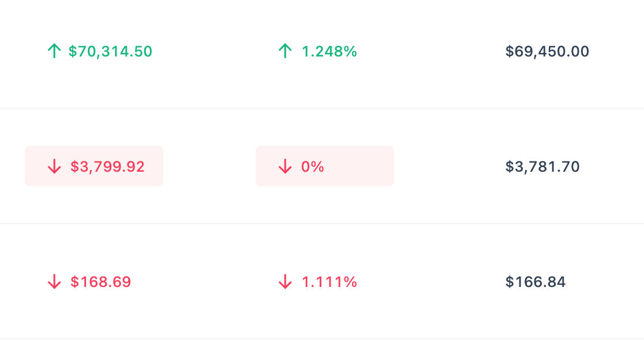Click the 0% change text
644x340 pixels.
click(313, 167)
